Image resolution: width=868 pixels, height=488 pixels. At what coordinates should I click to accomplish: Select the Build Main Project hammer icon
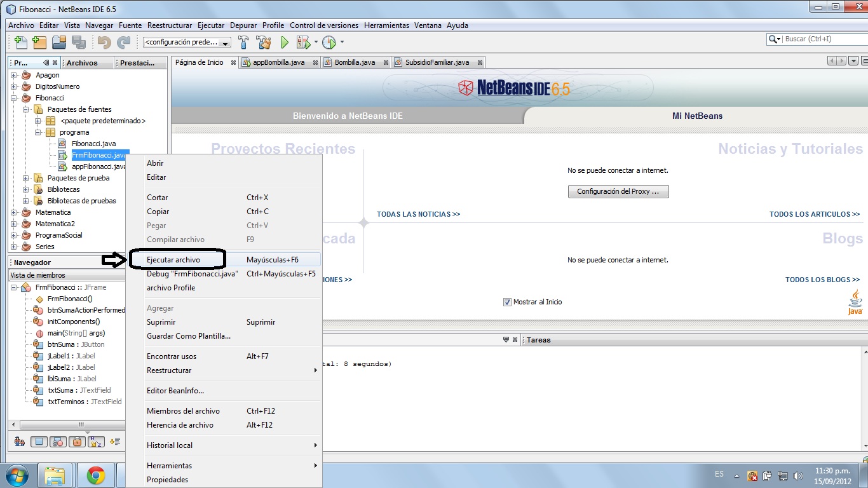tap(243, 42)
